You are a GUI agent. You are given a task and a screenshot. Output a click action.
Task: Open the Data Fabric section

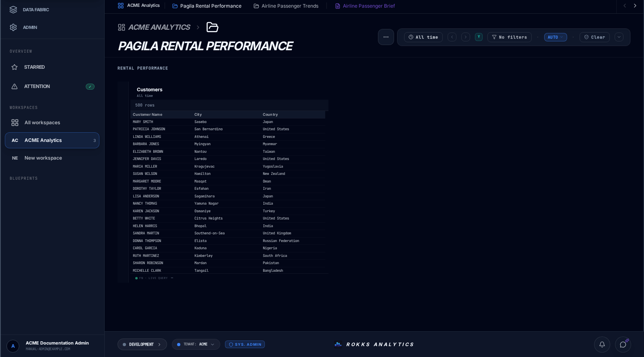click(x=29, y=10)
